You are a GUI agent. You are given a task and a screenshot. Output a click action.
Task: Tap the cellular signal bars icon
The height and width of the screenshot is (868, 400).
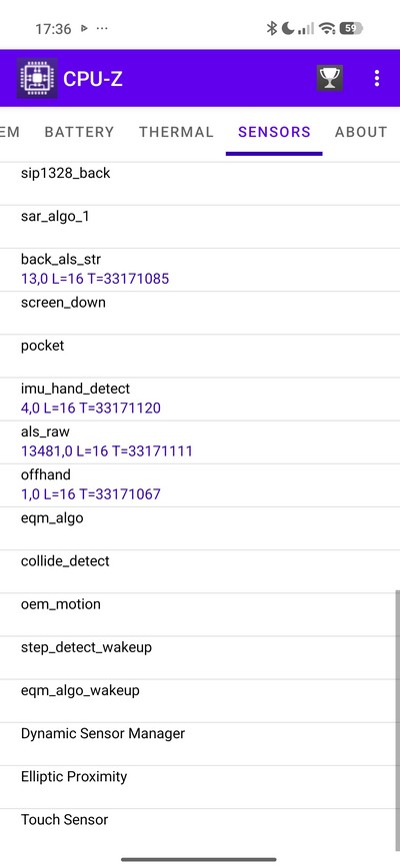pos(306,28)
